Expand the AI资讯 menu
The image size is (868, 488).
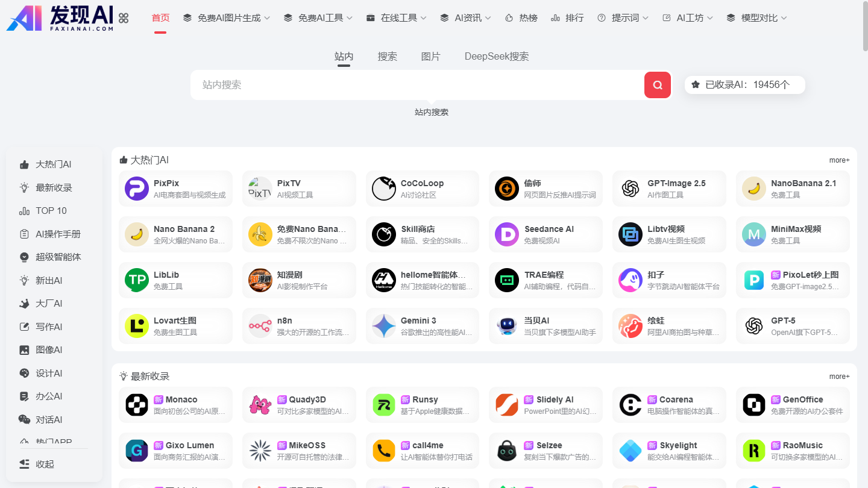pos(465,18)
